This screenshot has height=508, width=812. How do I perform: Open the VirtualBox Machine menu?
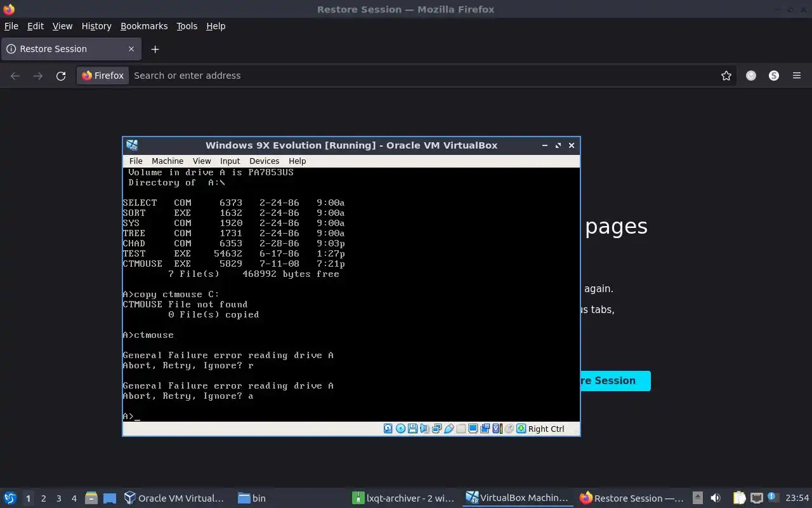(167, 161)
